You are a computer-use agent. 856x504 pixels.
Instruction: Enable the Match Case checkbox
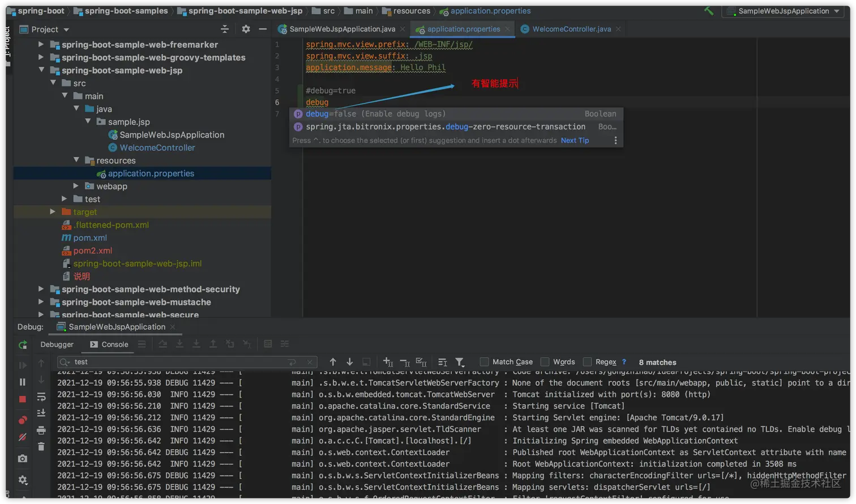click(484, 361)
